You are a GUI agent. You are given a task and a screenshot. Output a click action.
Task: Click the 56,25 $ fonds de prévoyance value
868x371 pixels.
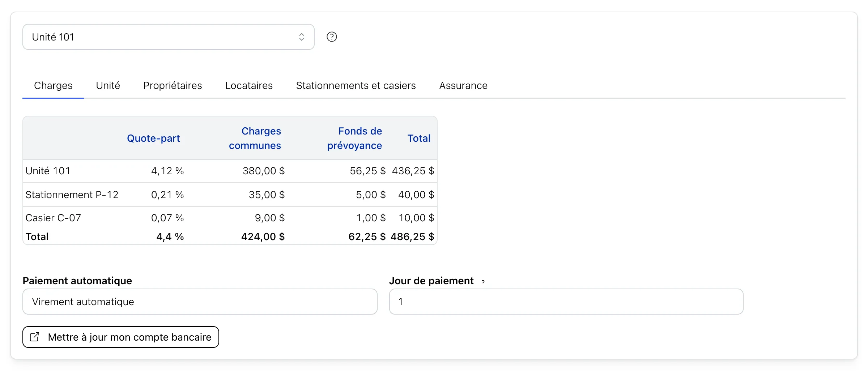click(368, 171)
